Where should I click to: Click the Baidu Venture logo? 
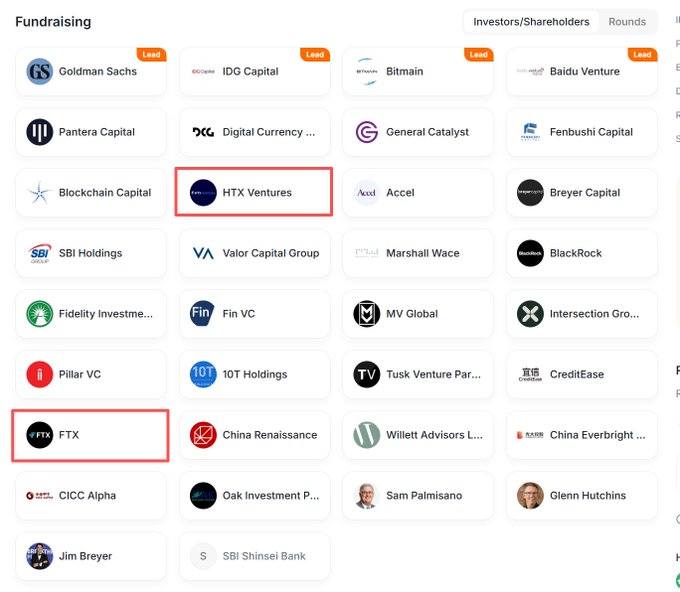pos(530,71)
